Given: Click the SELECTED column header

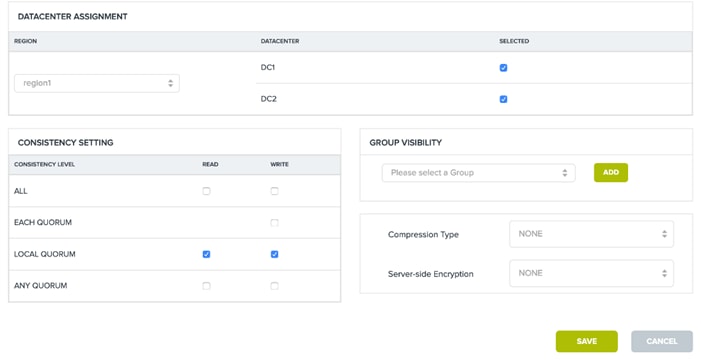Looking at the screenshot, I should tap(514, 41).
